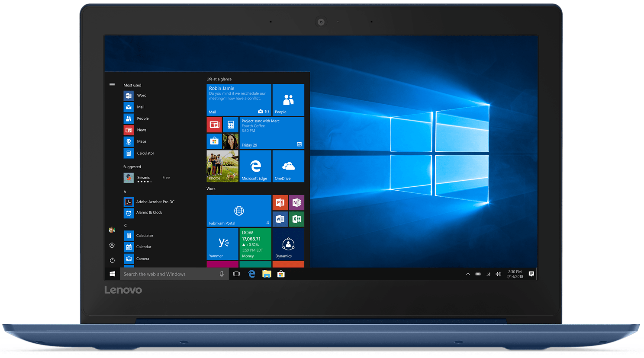Viewport: 644px width, 358px height.
Task: Show hidden icons with the tray chevron
Action: coord(467,274)
